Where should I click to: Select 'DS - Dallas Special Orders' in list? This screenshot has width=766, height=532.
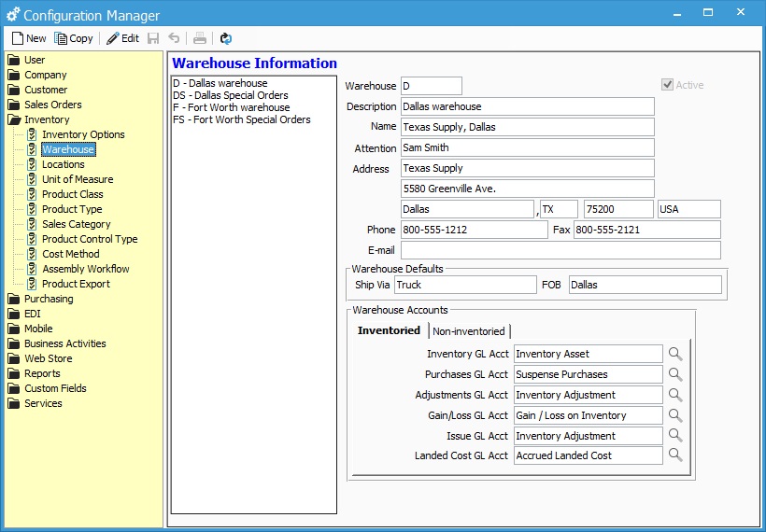click(x=231, y=95)
